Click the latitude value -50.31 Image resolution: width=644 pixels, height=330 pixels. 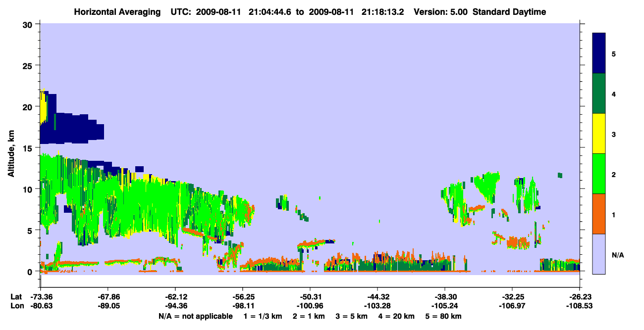click(x=310, y=297)
